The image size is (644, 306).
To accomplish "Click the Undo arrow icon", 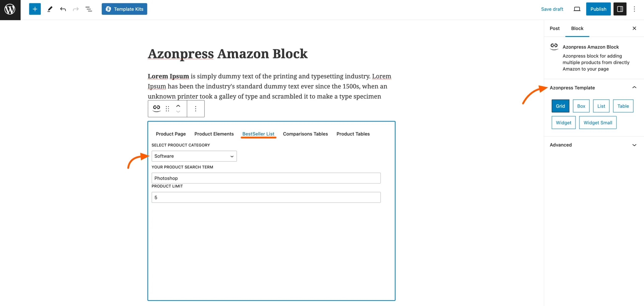I will pyautogui.click(x=63, y=9).
